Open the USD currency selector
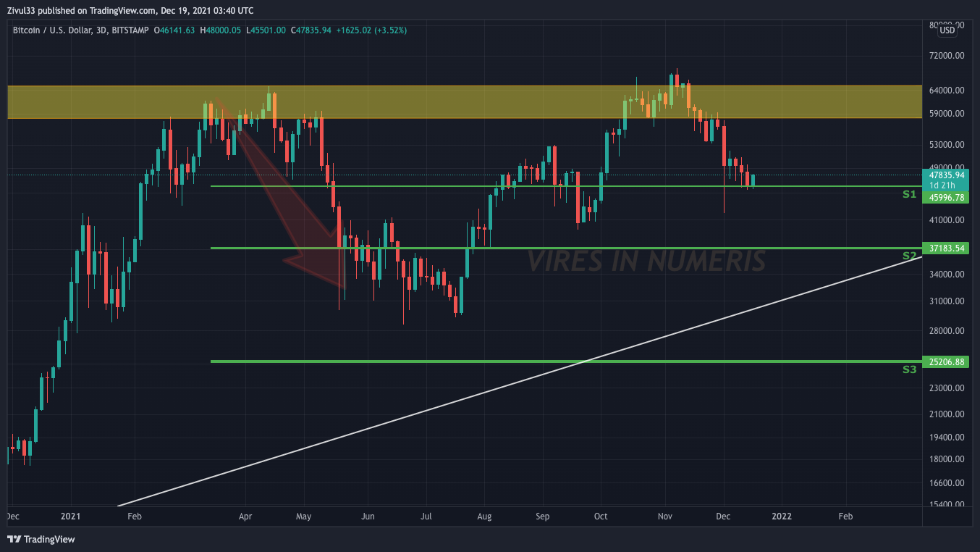Image resolution: width=980 pixels, height=552 pixels. [x=947, y=30]
